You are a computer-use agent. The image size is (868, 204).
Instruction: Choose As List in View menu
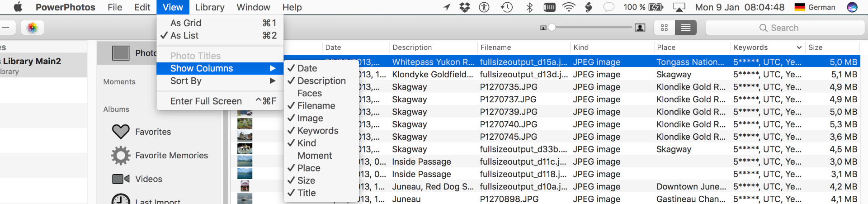[220, 35]
